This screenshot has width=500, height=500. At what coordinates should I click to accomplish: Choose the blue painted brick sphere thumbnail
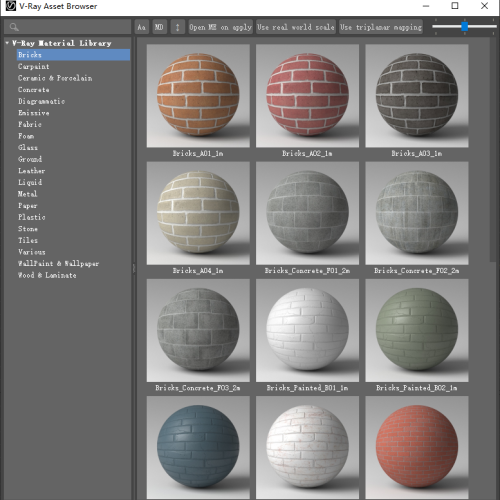tap(198, 447)
